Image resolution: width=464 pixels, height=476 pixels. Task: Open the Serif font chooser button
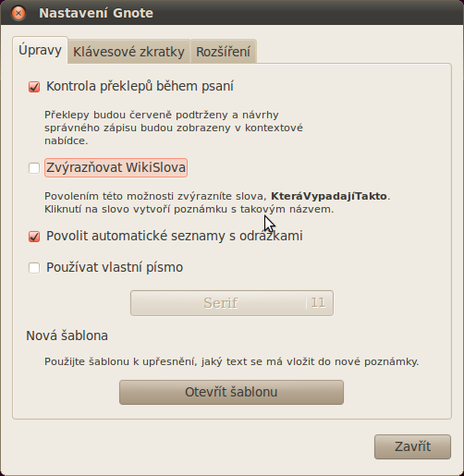[x=232, y=303]
